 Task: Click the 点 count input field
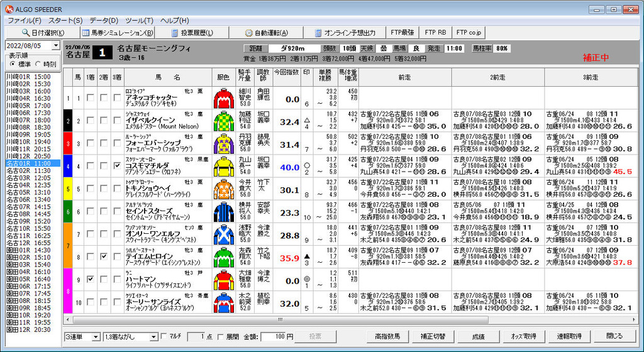coord(196,337)
